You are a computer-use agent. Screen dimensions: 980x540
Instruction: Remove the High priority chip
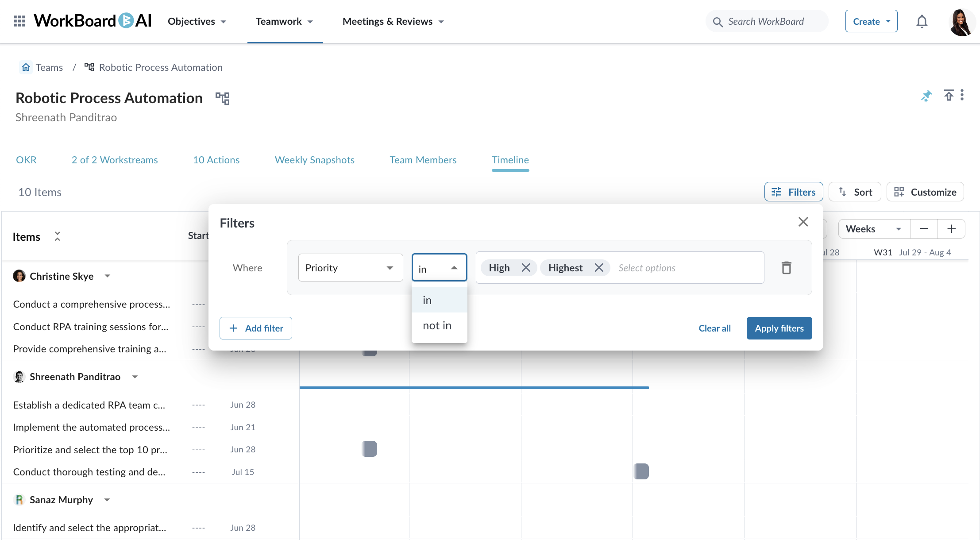tap(525, 268)
